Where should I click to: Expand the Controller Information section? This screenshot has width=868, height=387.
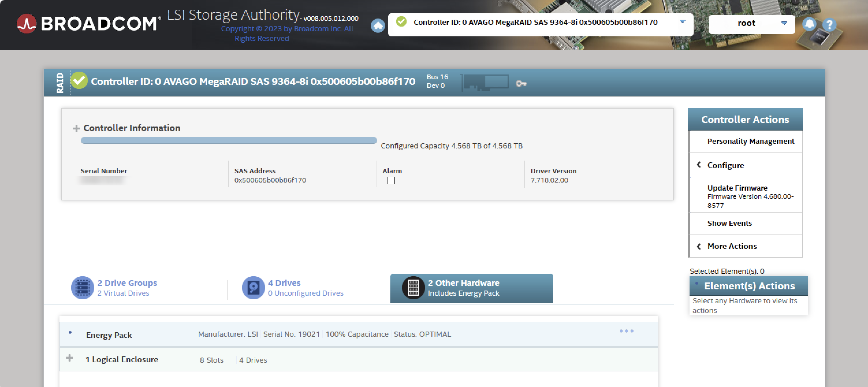pyautogui.click(x=76, y=128)
